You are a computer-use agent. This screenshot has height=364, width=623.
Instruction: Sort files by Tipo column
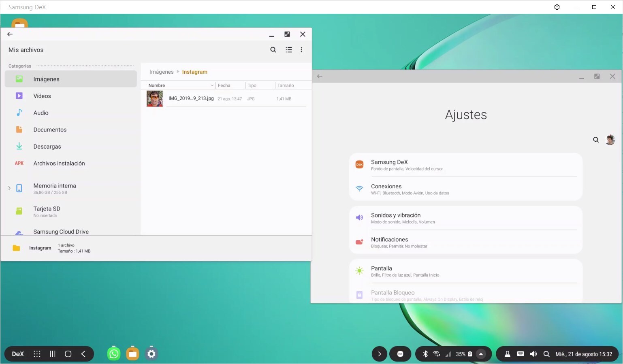(260, 85)
